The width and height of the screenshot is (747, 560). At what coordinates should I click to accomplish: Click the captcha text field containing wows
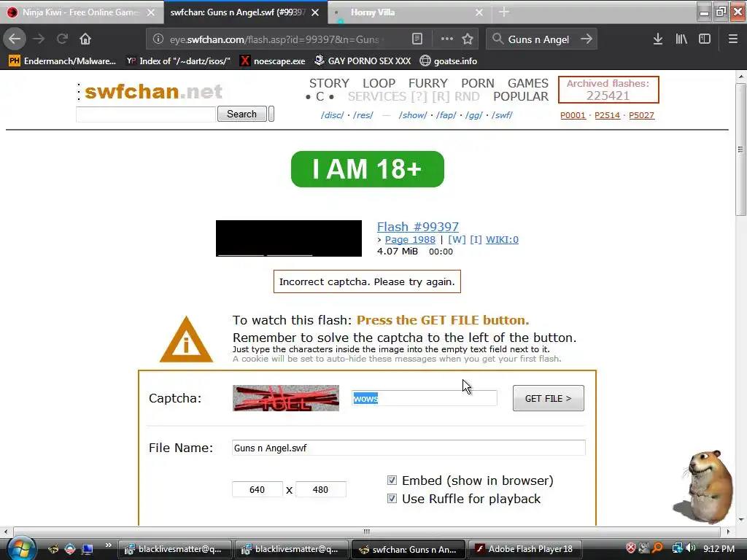[424, 398]
